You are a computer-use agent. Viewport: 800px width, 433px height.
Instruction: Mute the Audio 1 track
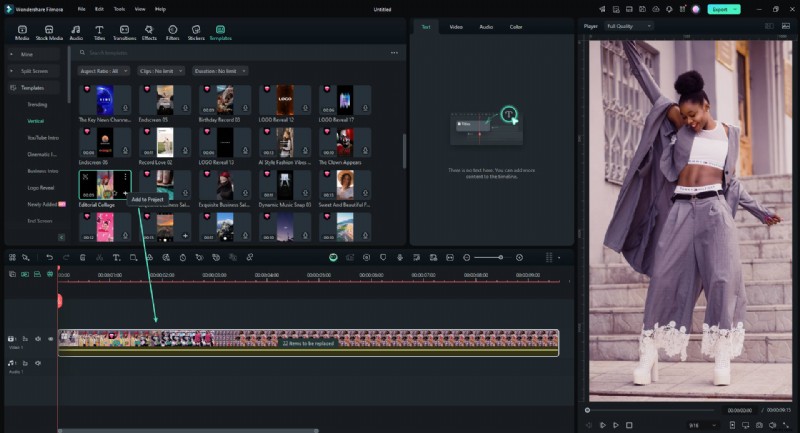[x=39, y=362]
